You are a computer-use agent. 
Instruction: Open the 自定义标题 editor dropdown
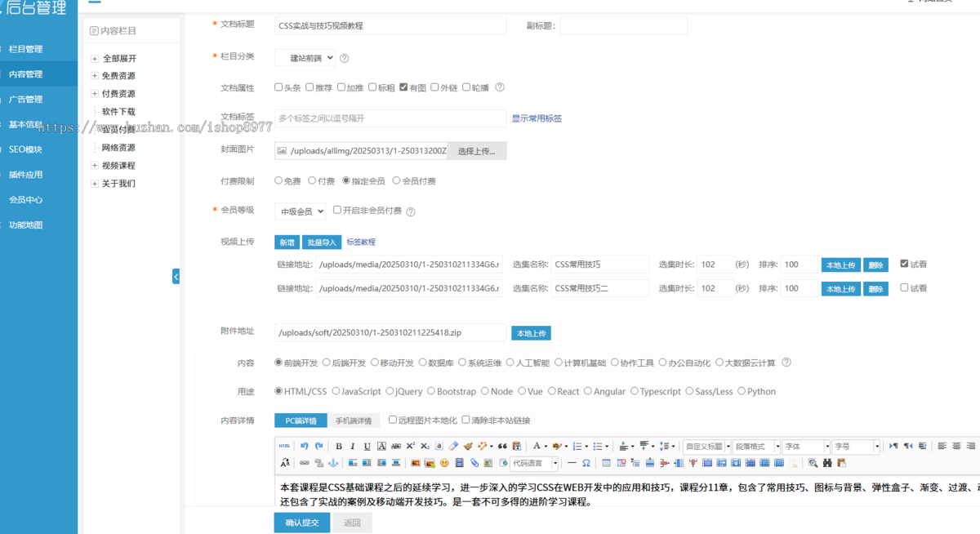pos(706,447)
